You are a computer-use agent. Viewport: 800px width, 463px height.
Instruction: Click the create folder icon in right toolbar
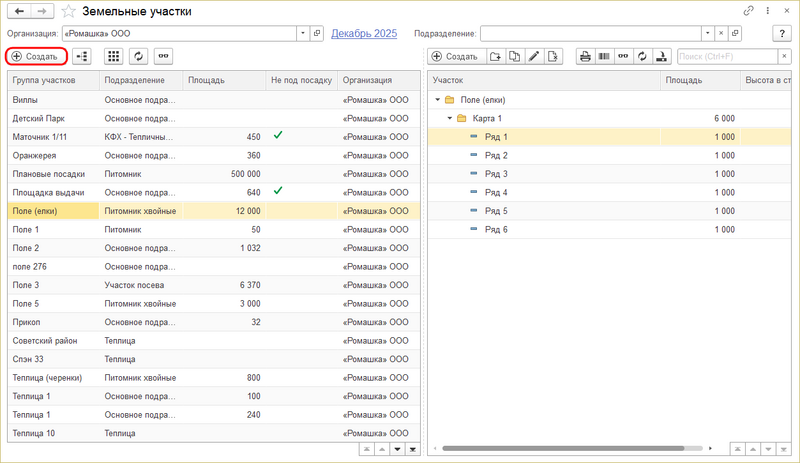(495, 57)
